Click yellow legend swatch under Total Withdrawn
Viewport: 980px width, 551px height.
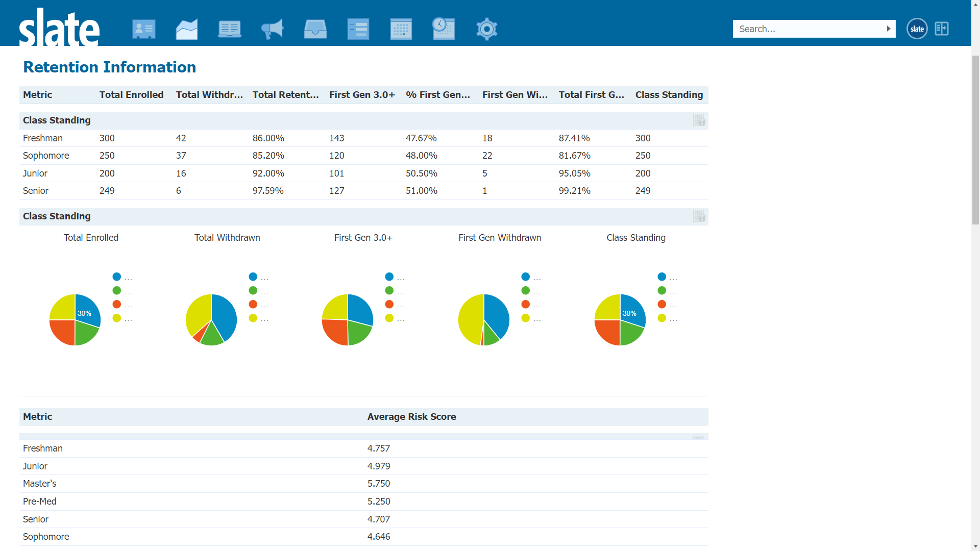click(253, 318)
